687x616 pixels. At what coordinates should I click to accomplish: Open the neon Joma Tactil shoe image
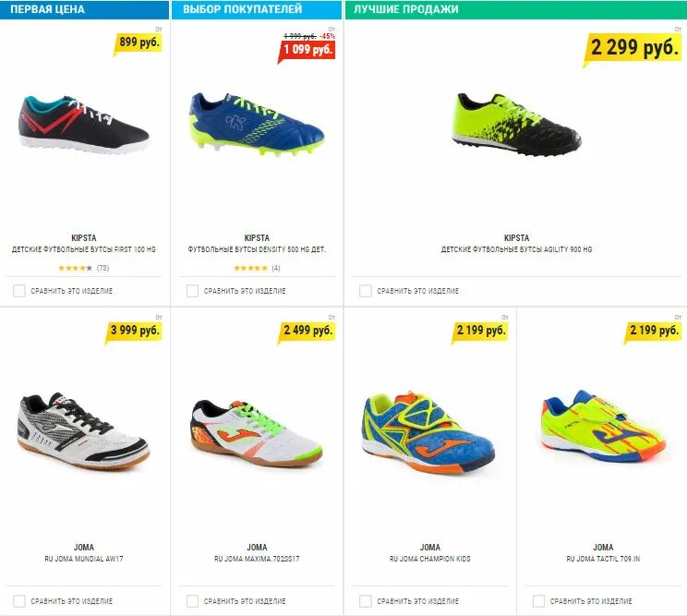(x=603, y=427)
